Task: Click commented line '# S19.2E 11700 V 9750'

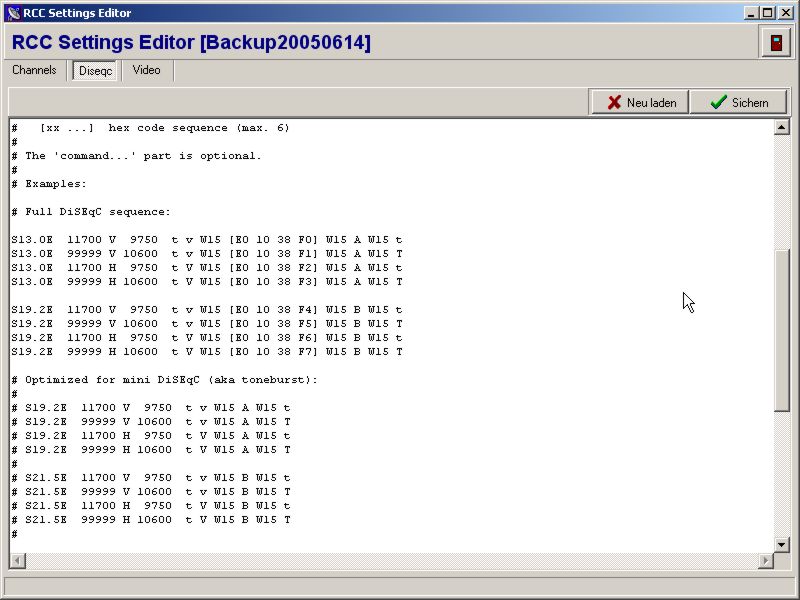Action: tap(151, 408)
